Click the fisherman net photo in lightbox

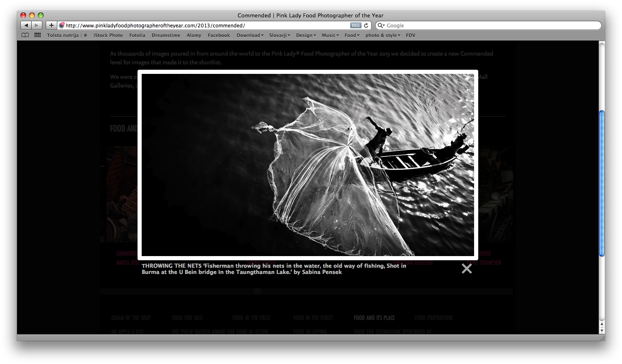307,165
